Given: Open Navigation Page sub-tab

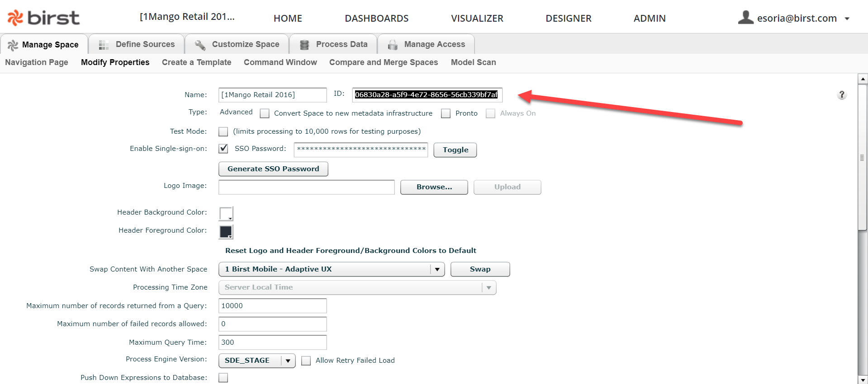Looking at the screenshot, I should (x=37, y=62).
